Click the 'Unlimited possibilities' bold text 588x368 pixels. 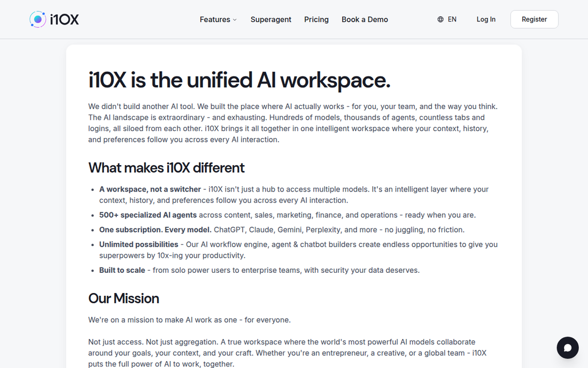click(139, 244)
